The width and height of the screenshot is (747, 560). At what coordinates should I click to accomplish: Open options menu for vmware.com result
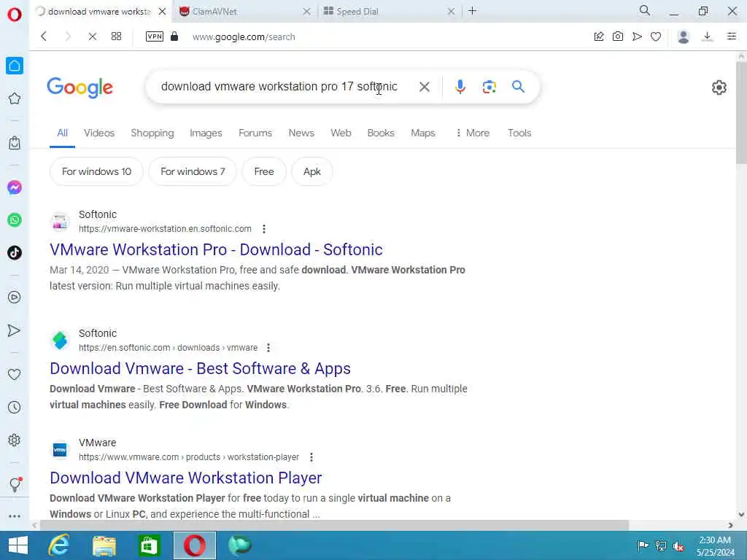click(x=311, y=457)
